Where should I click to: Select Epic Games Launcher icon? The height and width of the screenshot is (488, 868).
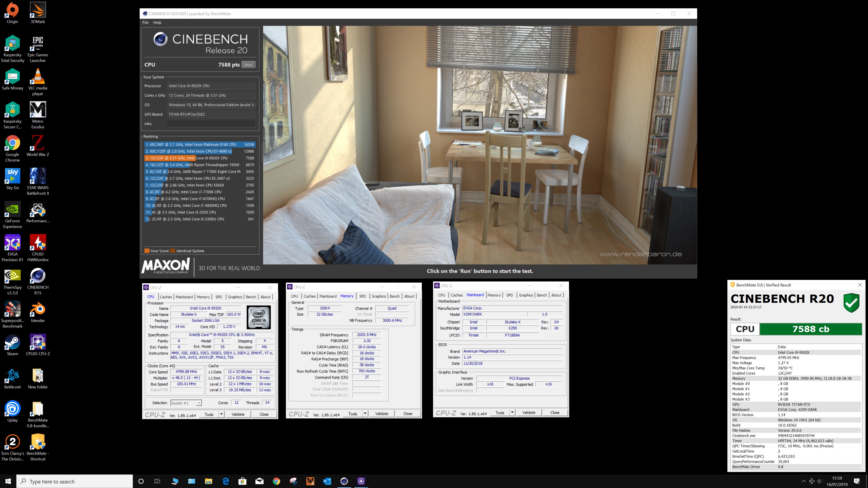[38, 49]
